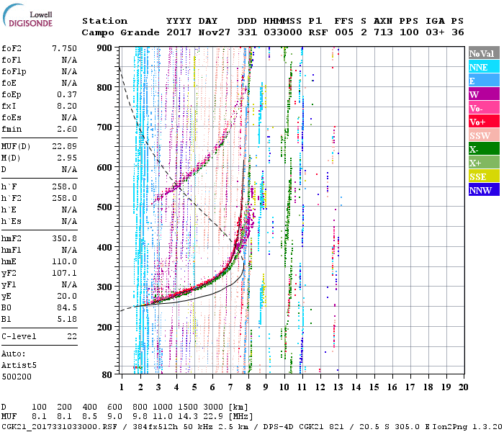Select the Vo- legend swatch
This screenshot has height=432, width=504.
482,109
